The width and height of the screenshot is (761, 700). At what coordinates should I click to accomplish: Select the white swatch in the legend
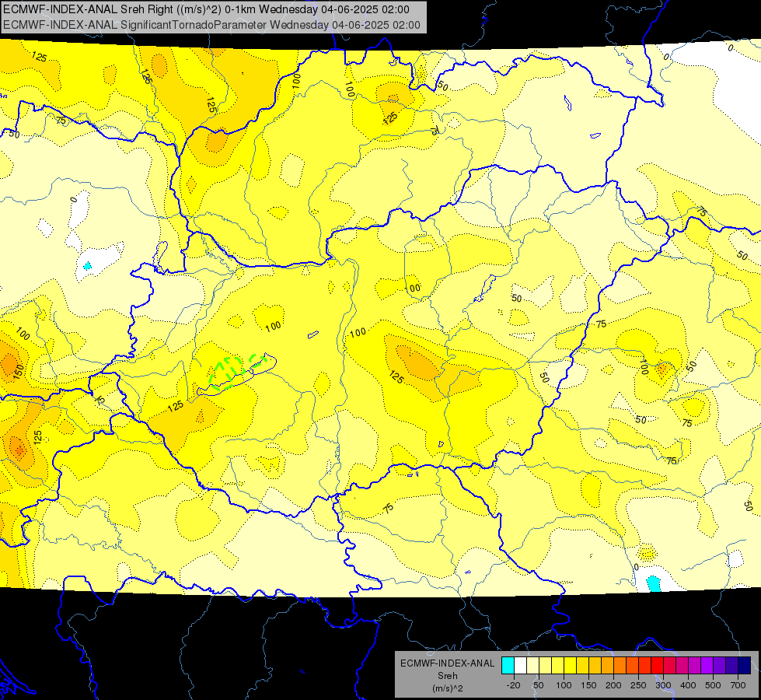click(520, 665)
